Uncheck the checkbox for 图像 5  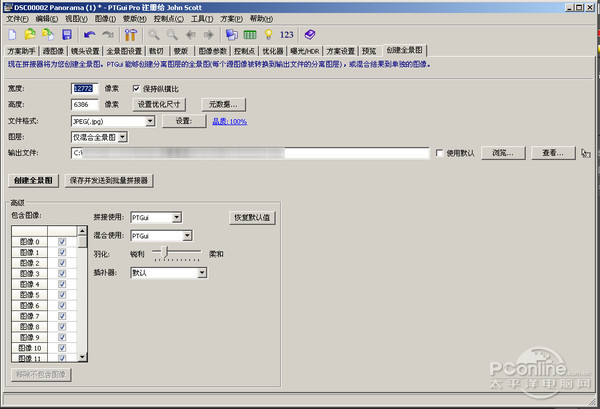62,295
